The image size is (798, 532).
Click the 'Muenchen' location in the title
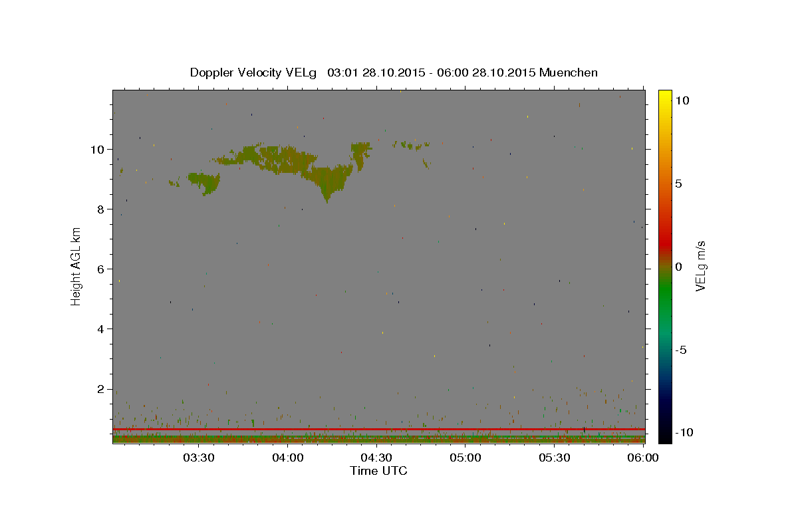569,72
